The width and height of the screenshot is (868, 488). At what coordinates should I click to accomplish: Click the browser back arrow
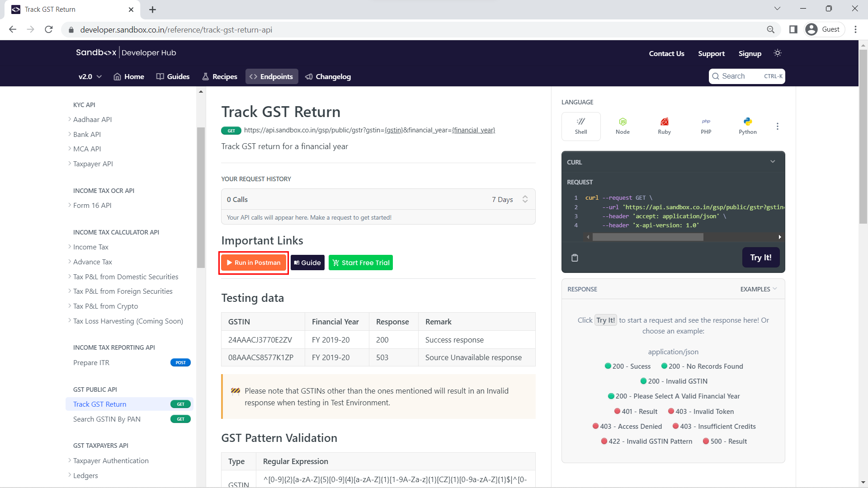tap(13, 29)
